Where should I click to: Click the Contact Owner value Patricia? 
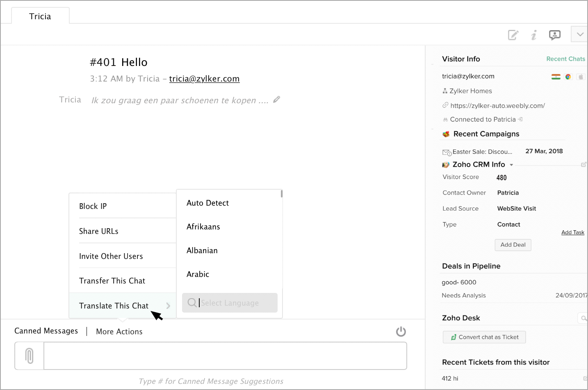[508, 193]
